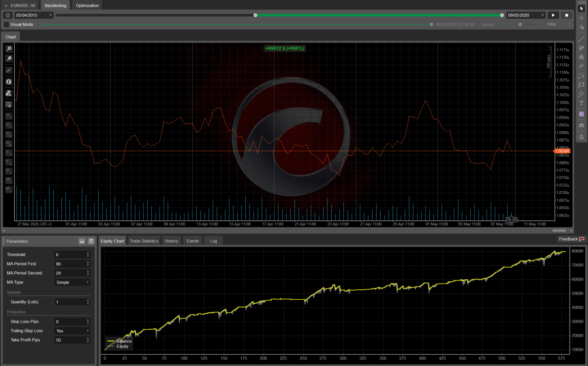Click the backtest end date slider handle

tap(502, 15)
